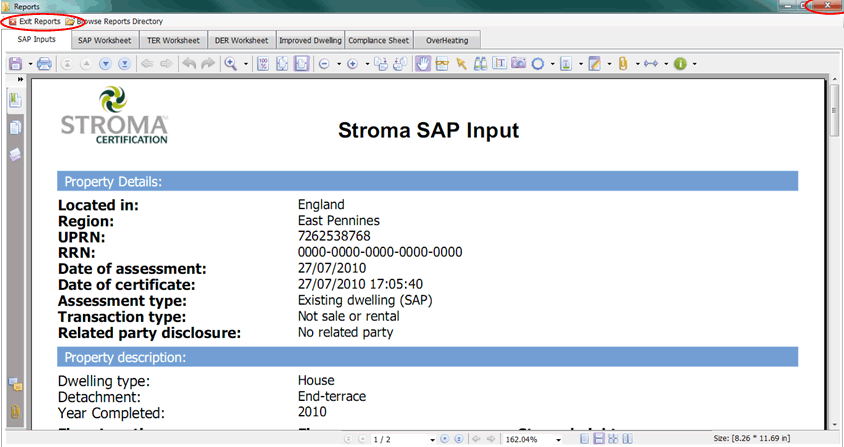
Task: Click Exit Reports in the menu bar
Action: tap(34, 22)
